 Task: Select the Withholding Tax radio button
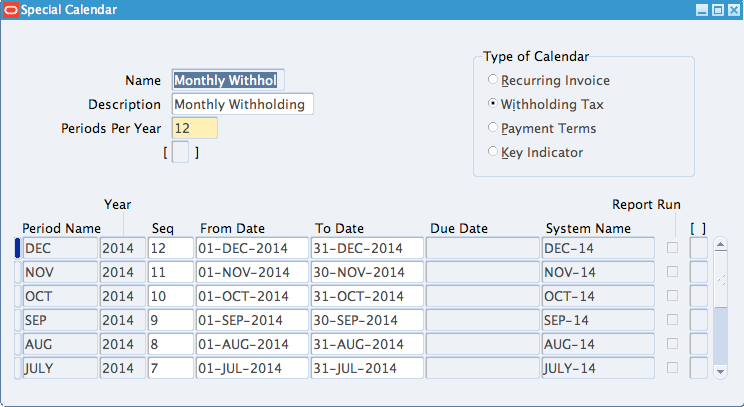tap(493, 103)
